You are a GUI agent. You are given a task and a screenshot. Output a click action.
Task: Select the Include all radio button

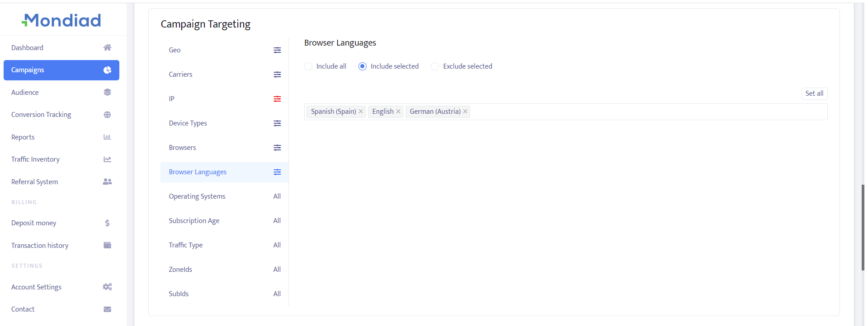pyautogui.click(x=308, y=66)
